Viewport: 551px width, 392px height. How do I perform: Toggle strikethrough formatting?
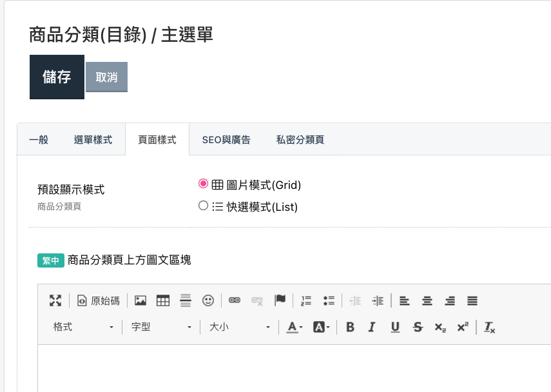418,327
